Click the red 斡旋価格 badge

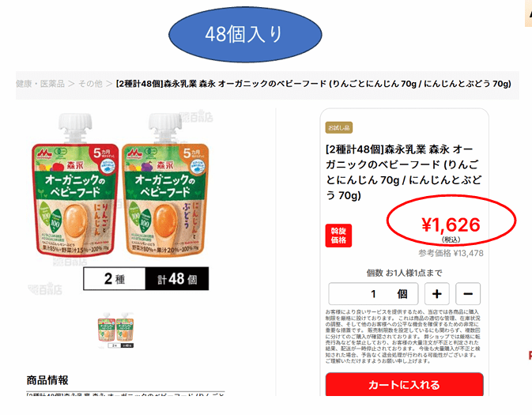338,236
